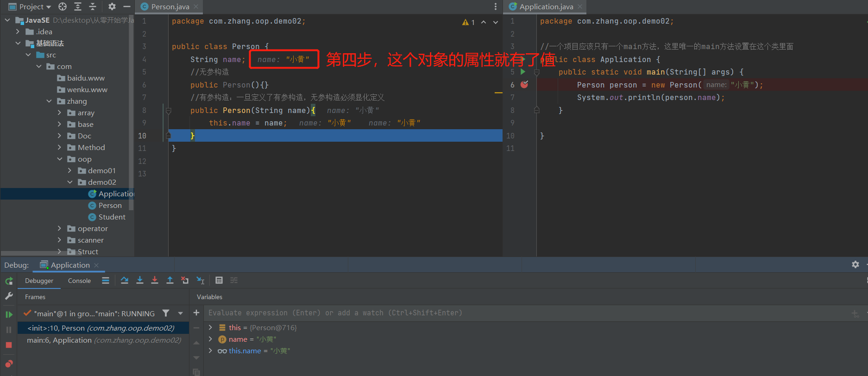The width and height of the screenshot is (868, 376).
Task: Close the Application debug tab
Action: (x=96, y=265)
